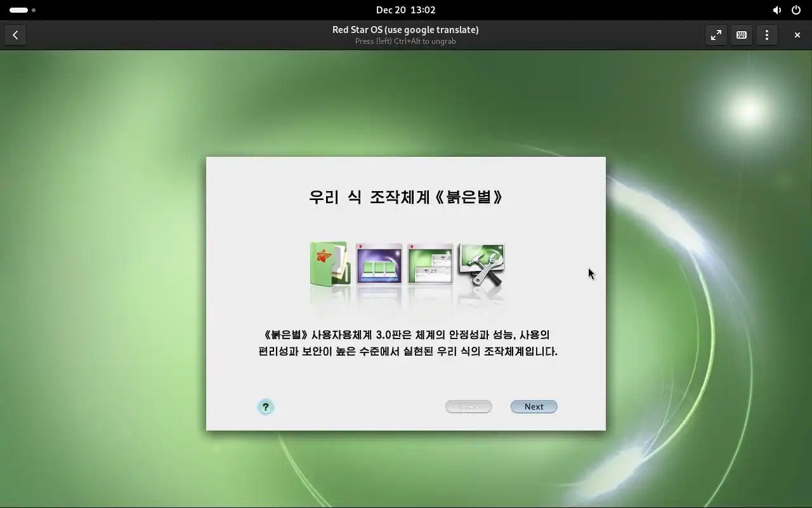
Task: Open the volume control in top bar
Action: (x=776, y=10)
